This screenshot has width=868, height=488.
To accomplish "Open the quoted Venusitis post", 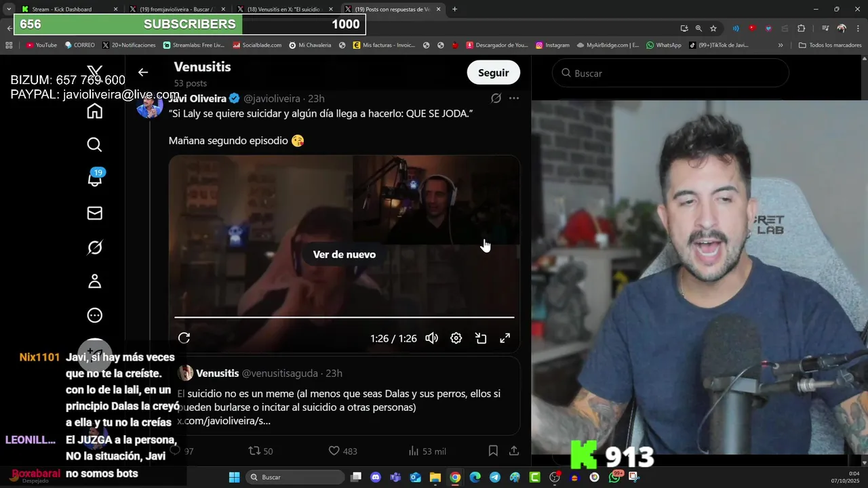I will (344, 396).
